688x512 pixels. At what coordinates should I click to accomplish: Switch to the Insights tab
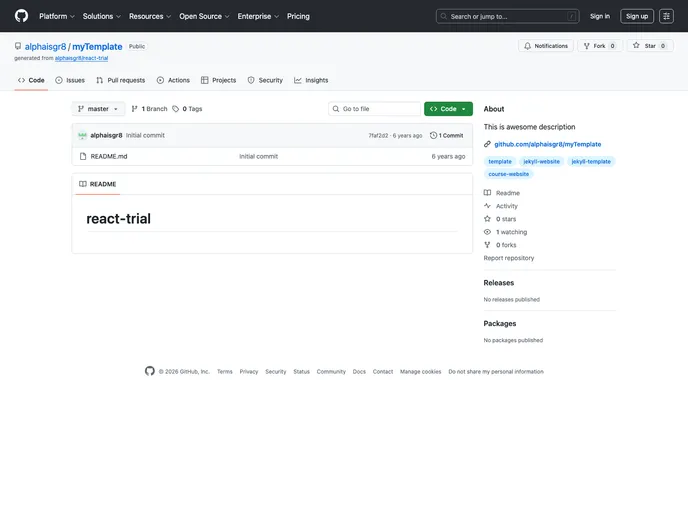point(311,80)
